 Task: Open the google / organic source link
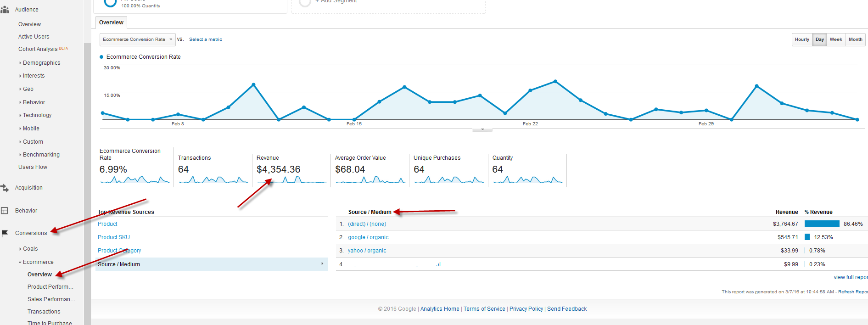click(x=368, y=237)
